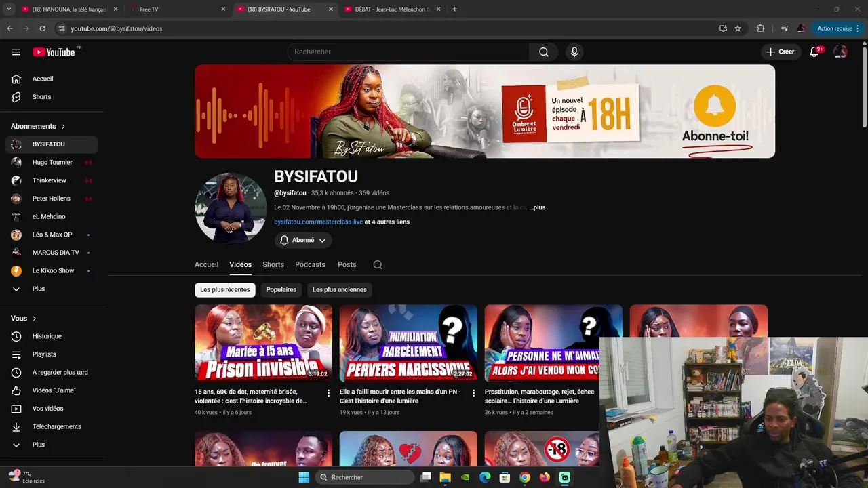Open Hugo Tournier subscription
Screen dimensions: 868x488
[52, 163]
